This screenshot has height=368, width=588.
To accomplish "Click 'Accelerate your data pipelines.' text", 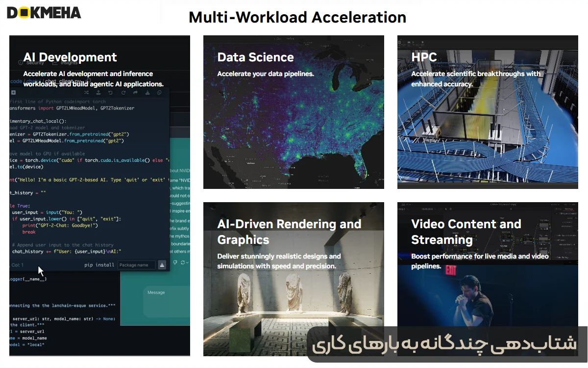I will [x=266, y=74].
